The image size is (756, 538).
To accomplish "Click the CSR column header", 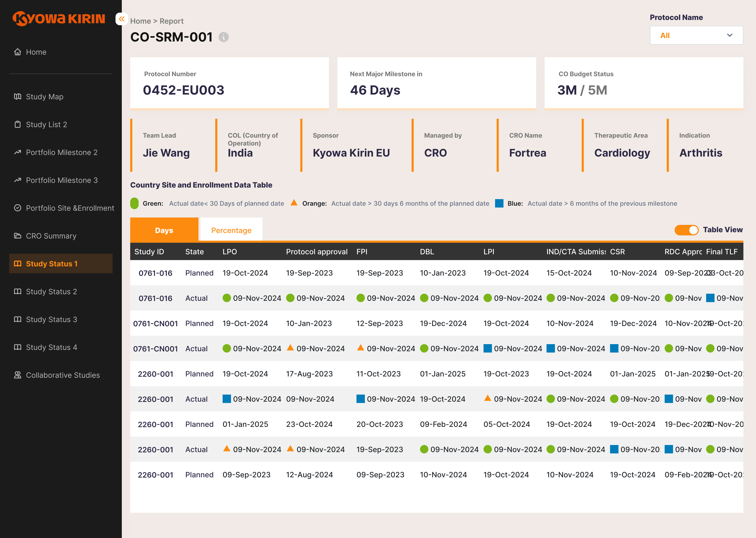I will (x=617, y=252).
